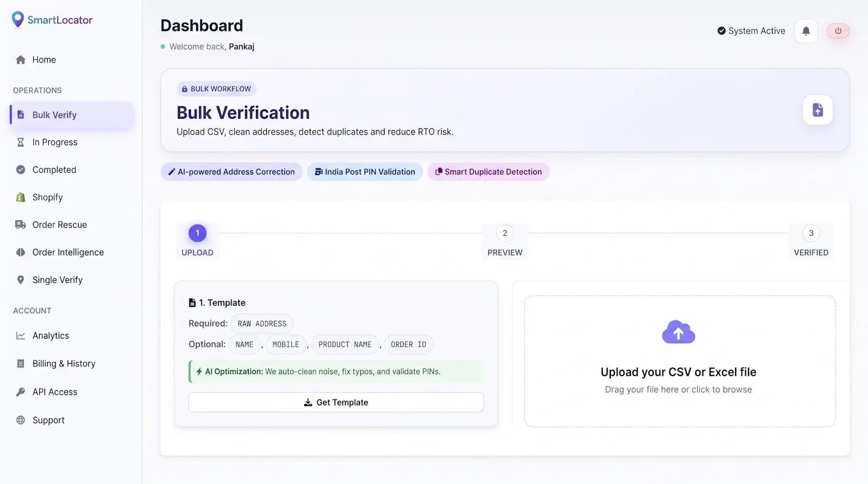Click the MOBILE optional field tag
Screen dimensions: 868x484
[x=286, y=344]
